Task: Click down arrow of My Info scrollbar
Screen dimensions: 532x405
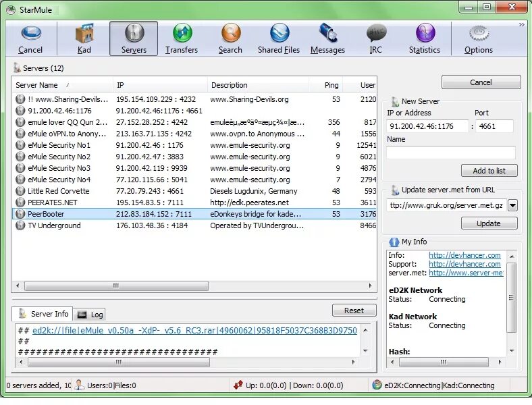Action: (x=512, y=351)
